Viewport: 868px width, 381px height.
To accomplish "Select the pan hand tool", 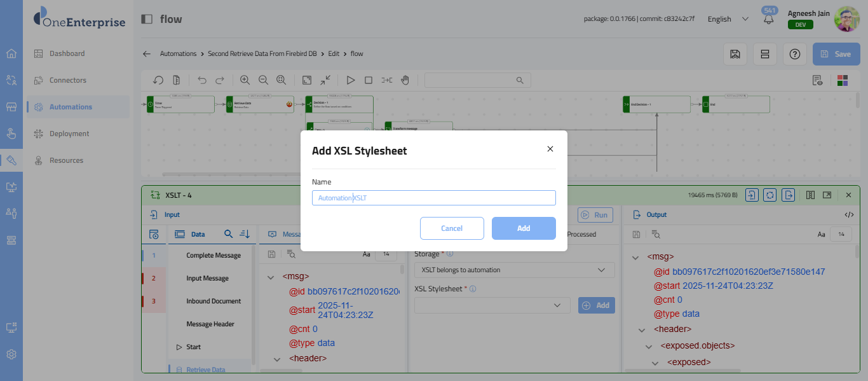I will click(x=405, y=80).
